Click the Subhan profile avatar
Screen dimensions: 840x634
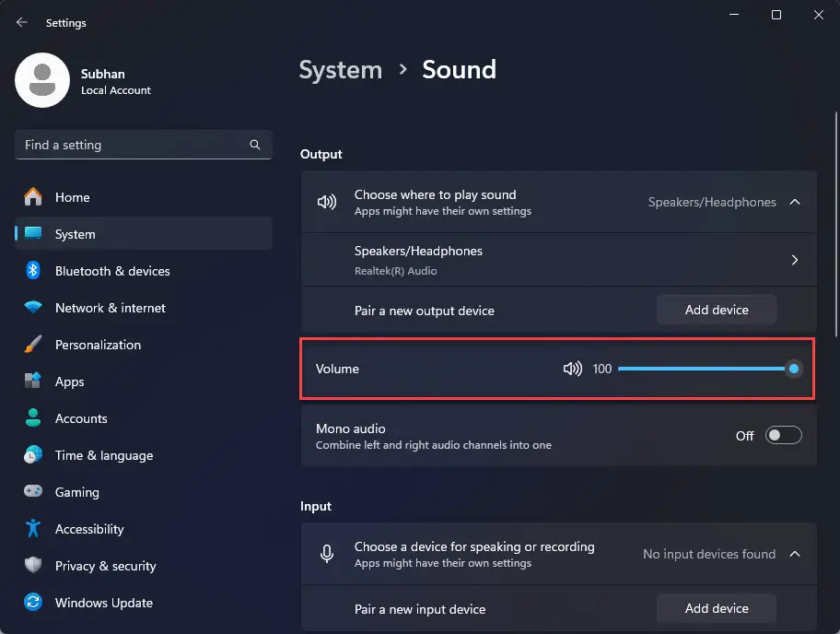pyautogui.click(x=42, y=80)
